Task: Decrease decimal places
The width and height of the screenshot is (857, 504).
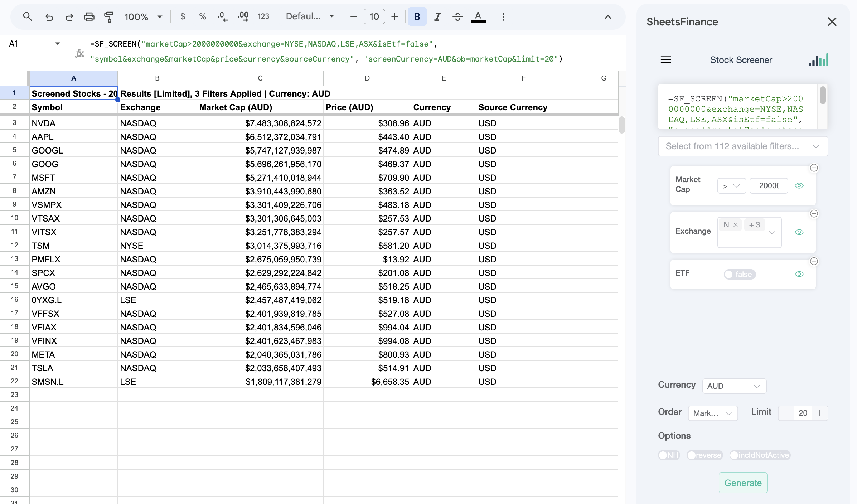Action: [x=222, y=16]
